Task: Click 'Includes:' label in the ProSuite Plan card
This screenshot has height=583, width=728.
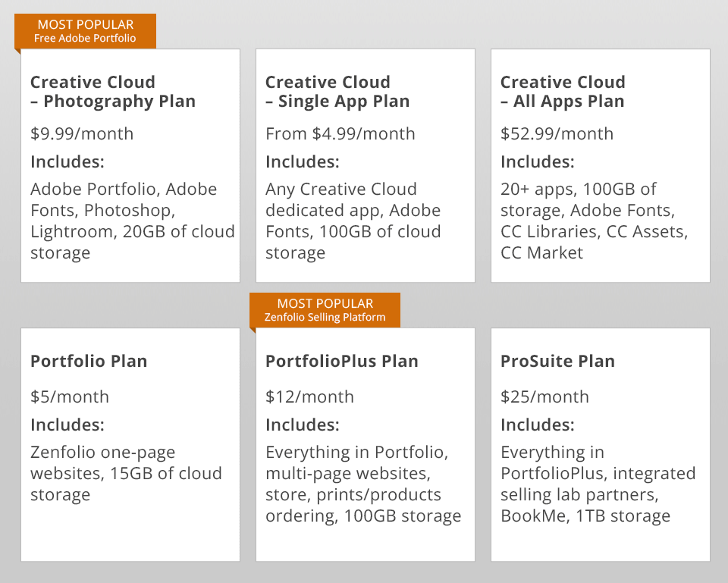Action: click(x=537, y=425)
